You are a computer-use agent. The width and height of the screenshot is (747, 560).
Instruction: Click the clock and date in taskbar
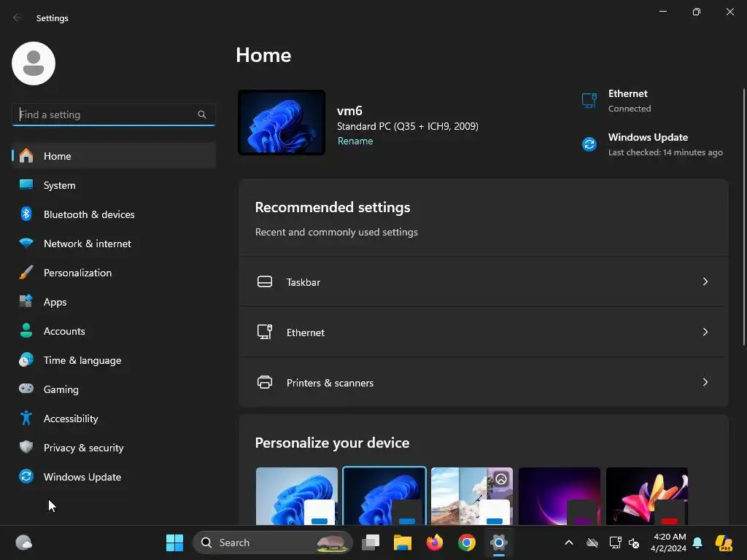pyautogui.click(x=668, y=542)
